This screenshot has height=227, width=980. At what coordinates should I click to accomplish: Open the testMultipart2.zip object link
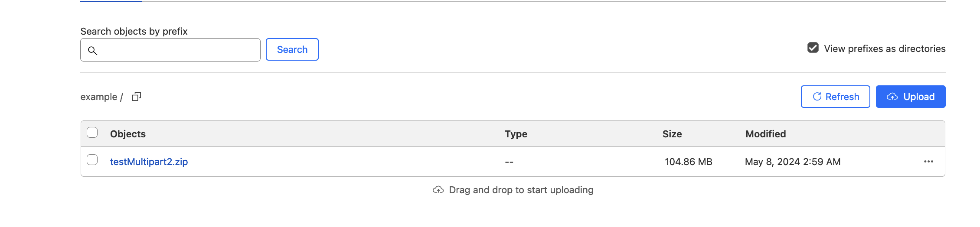click(x=149, y=162)
